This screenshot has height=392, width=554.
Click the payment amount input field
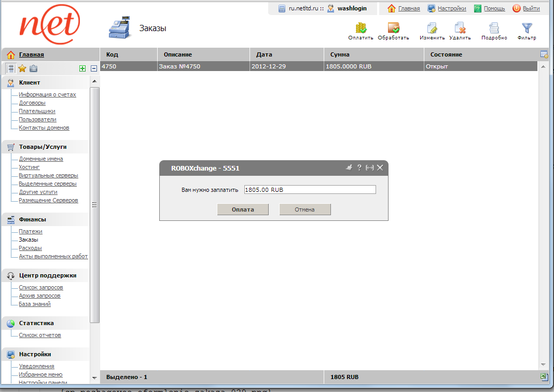309,190
